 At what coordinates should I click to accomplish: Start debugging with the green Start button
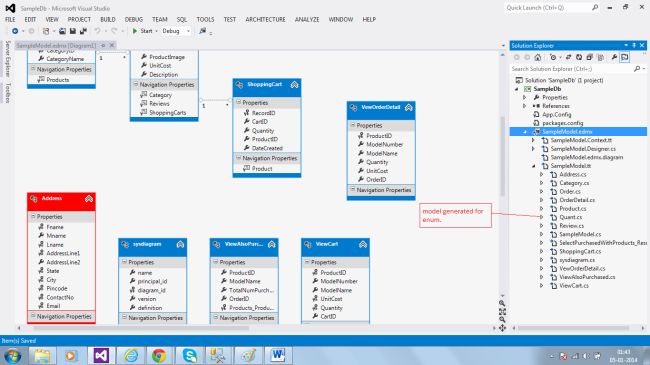[142, 31]
